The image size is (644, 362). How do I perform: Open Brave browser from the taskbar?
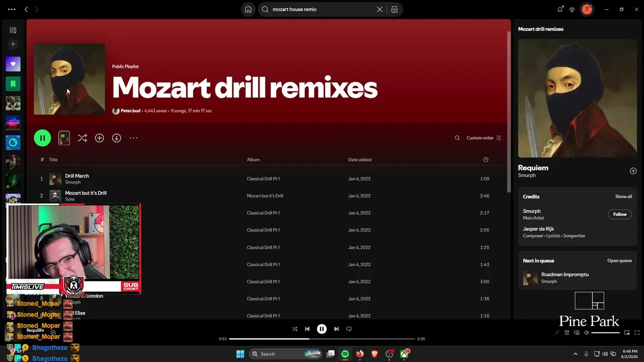point(374,354)
